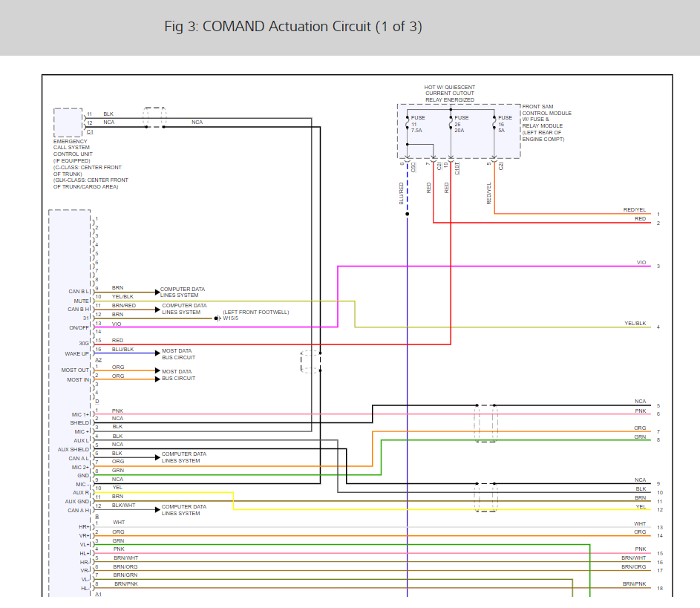Select the FRONT SAM CONTROL MODULE description

(546, 122)
